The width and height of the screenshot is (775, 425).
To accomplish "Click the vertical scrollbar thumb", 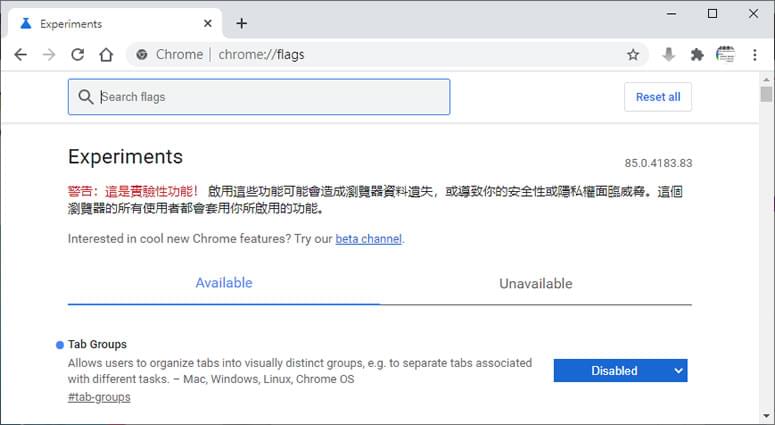I will pyautogui.click(x=766, y=94).
